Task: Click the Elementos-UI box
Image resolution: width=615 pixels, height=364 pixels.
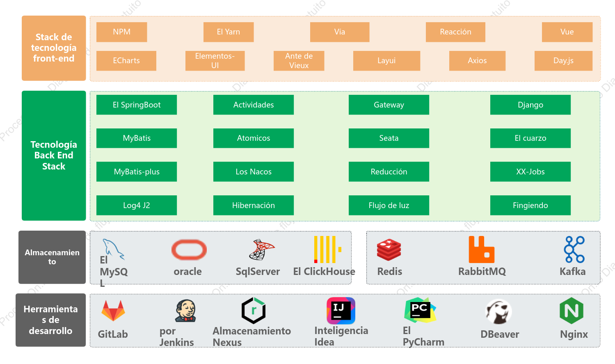Action: point(215,61)
